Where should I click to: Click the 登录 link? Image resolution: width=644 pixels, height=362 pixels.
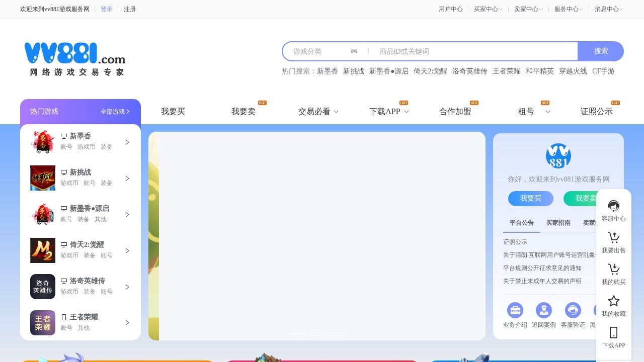click(107, 9)
